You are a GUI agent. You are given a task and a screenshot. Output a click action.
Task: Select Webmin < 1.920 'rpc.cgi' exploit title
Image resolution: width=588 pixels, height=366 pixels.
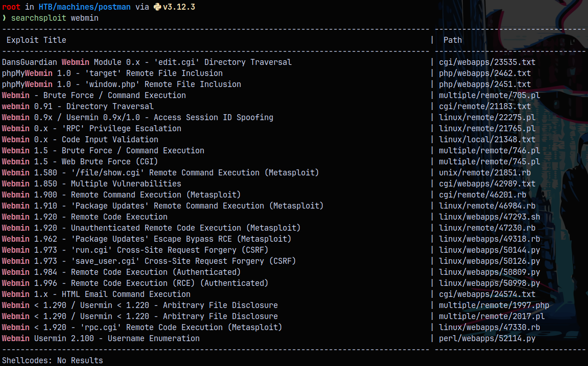click(x=142, y=327)
